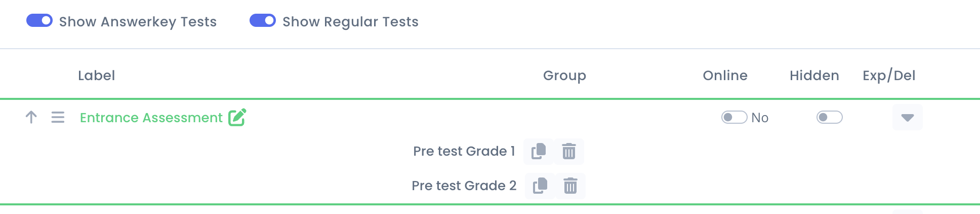This screenshot has width=980, height=214.
Task: Click the Pre test Grade 2 label
Action: click(x=464, y=186)
